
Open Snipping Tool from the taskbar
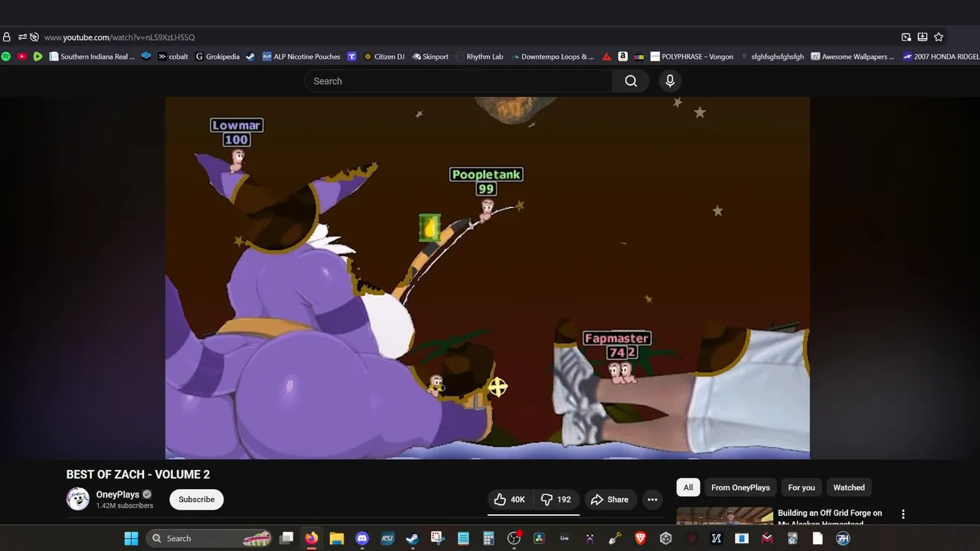[437, 539]
